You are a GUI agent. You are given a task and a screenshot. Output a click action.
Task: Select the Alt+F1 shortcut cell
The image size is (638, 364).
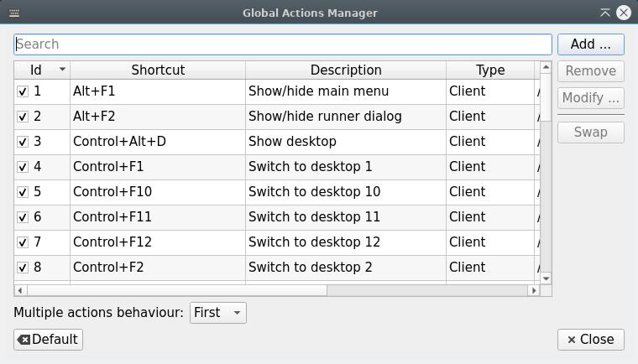158,91
